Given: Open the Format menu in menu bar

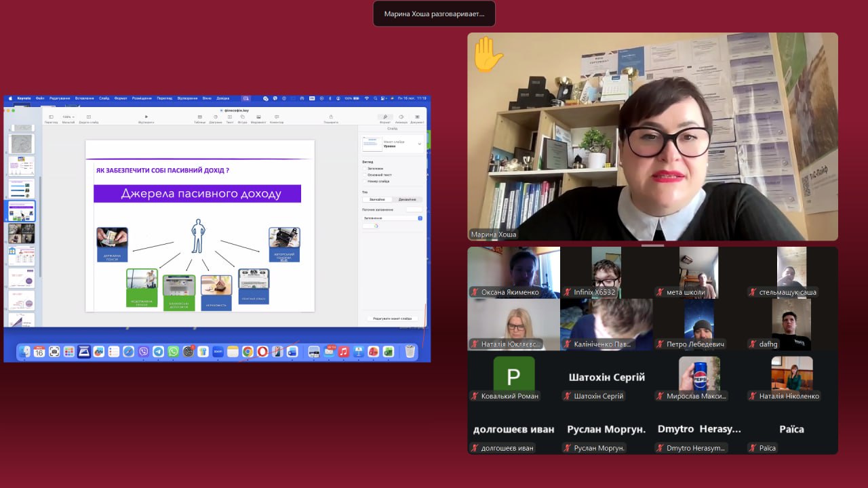Looking at the screenshot, I should click(x=121, y=98).
